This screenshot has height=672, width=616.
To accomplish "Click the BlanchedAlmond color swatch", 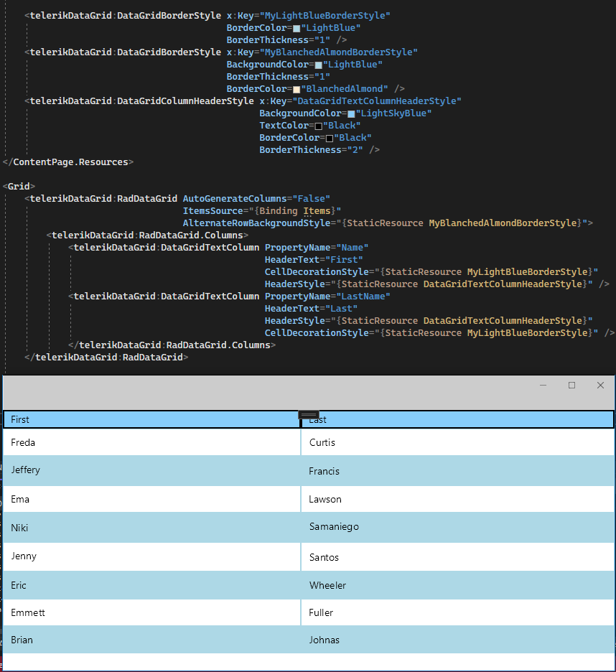I will (297, 90).
